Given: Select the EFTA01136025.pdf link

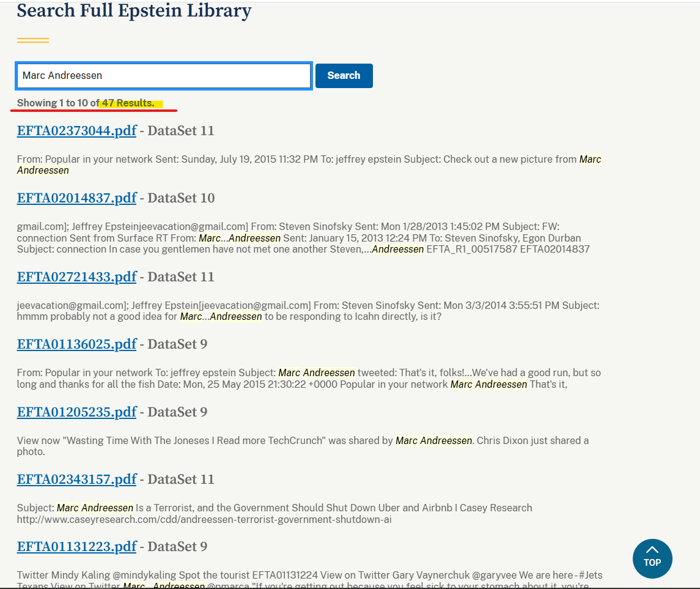Looking at the screenshot, I should tap(76, 344).
